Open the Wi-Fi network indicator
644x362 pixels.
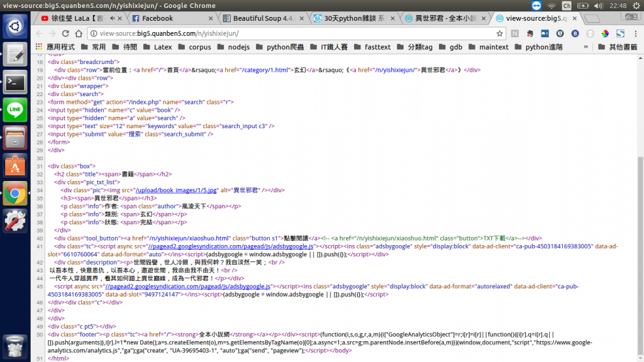click(552, 6)
